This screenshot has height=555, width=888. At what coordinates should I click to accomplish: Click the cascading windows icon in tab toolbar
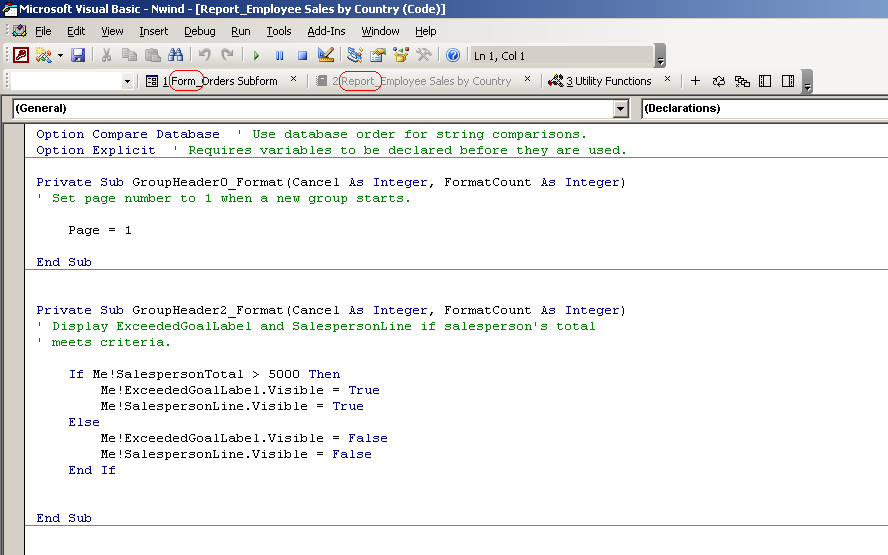tap(742, 81)
